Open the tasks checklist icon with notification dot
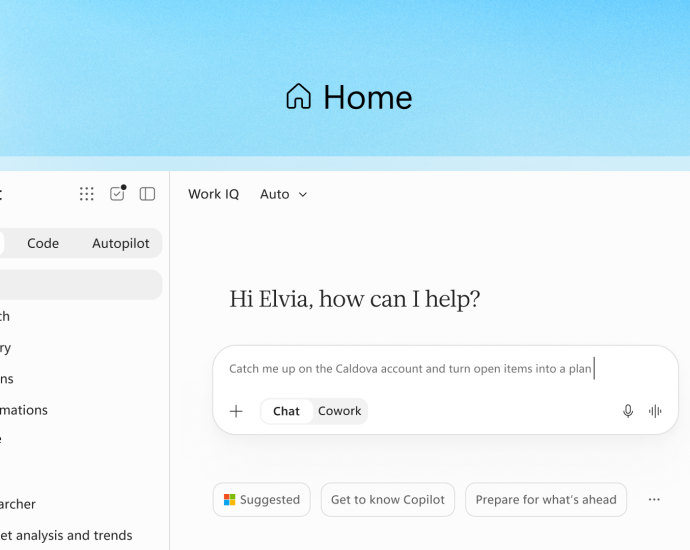This screenshot has width=690, height=550. (x=117, y=193)
